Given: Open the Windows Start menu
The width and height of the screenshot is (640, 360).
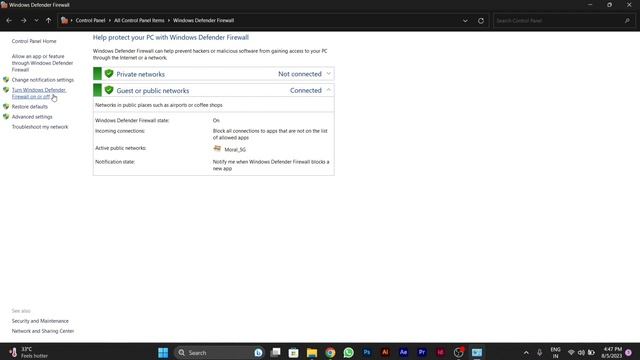Looking at the screenshot, I should click(x=163, y=352).
